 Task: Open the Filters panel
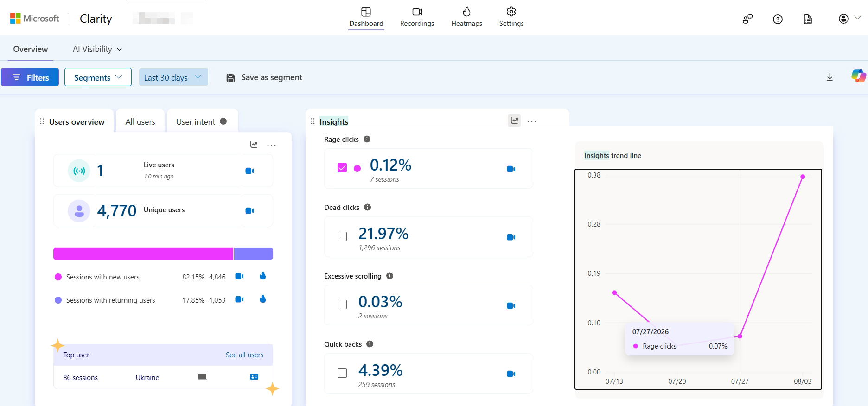(x=30, y=77)
